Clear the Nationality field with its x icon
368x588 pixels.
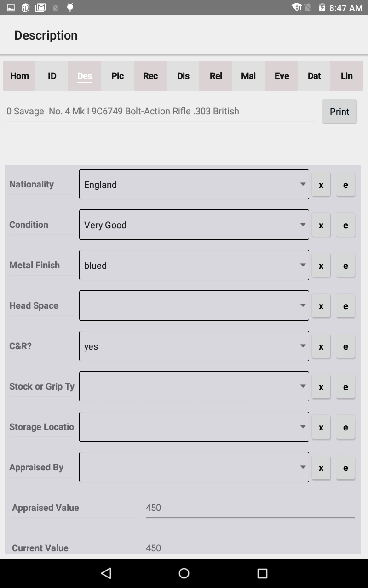point(321,184)
